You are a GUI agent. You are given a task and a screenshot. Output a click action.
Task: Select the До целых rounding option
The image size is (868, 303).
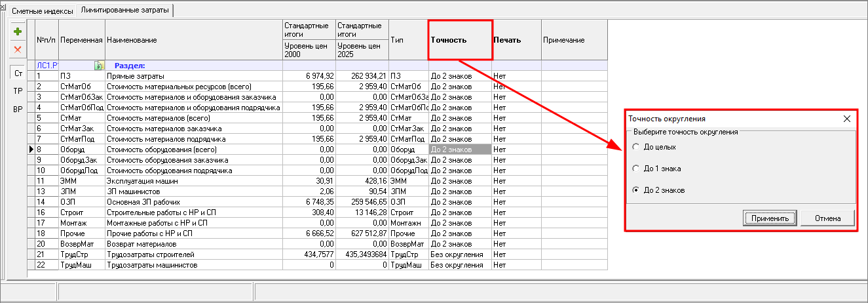[635, 147]
